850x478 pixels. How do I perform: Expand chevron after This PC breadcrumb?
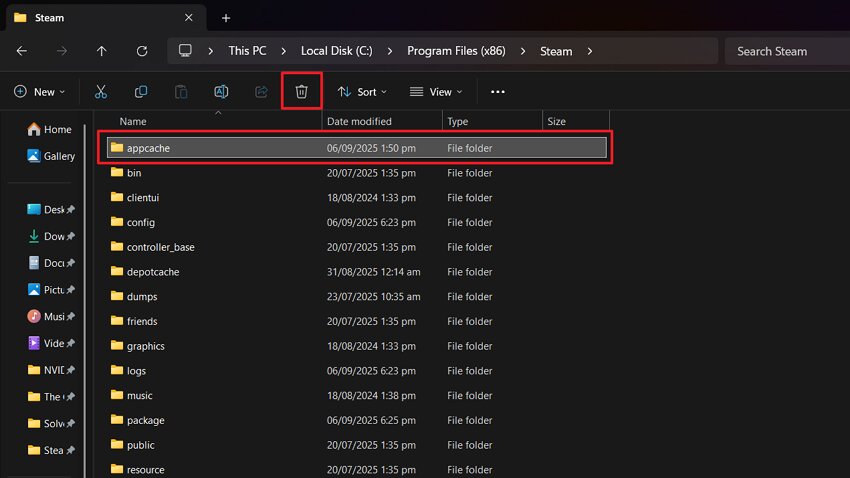pos(284,51)
